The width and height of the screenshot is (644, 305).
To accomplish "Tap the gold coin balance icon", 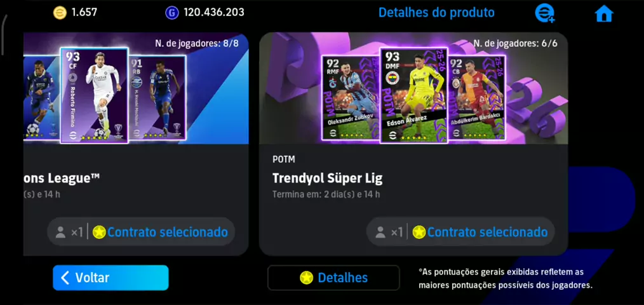I will tap(60, 12).
